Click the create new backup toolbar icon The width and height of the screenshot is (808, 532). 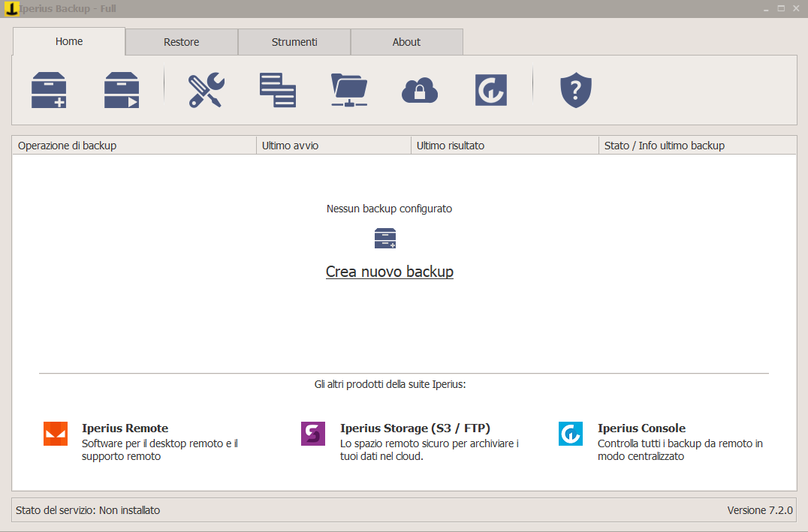pyautogui.click(x=49, y=90)
